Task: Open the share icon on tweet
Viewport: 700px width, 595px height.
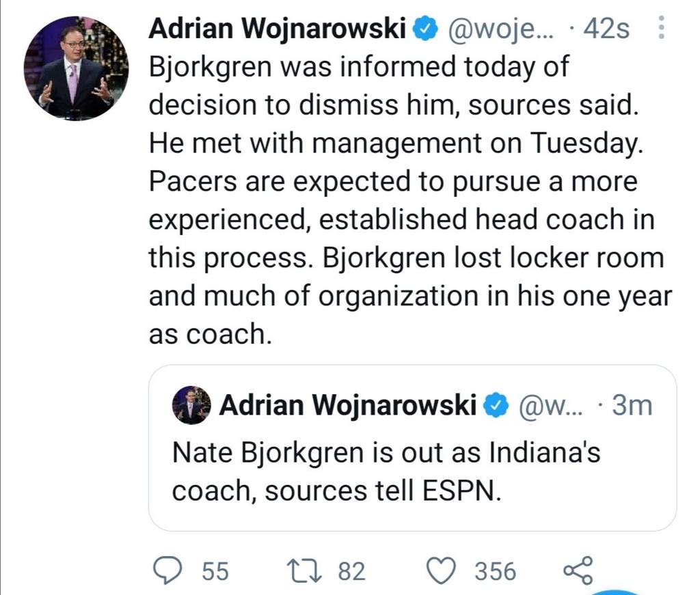Action: pos(578,571)
